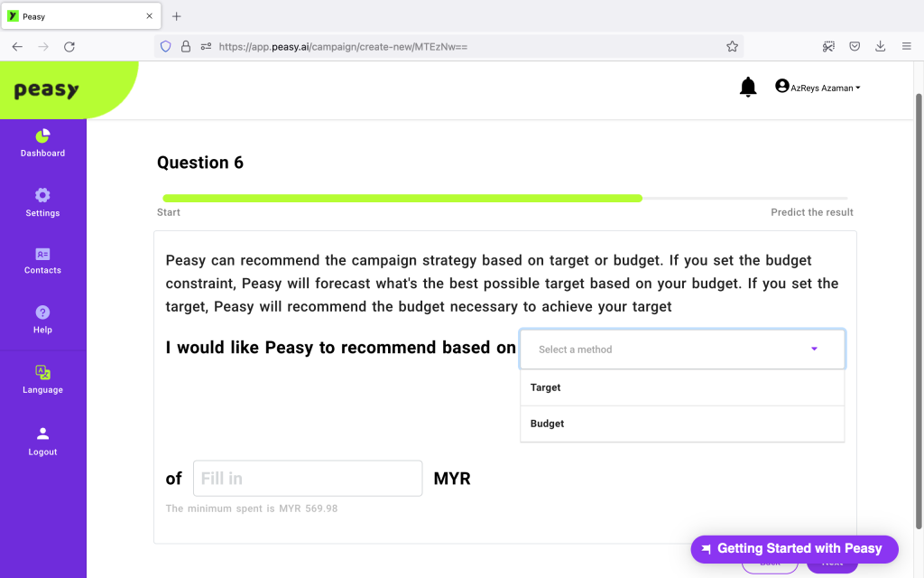Expand the AzReys Azaman account menu
This screenshot has width=924, height=578.
click(818, 88)
